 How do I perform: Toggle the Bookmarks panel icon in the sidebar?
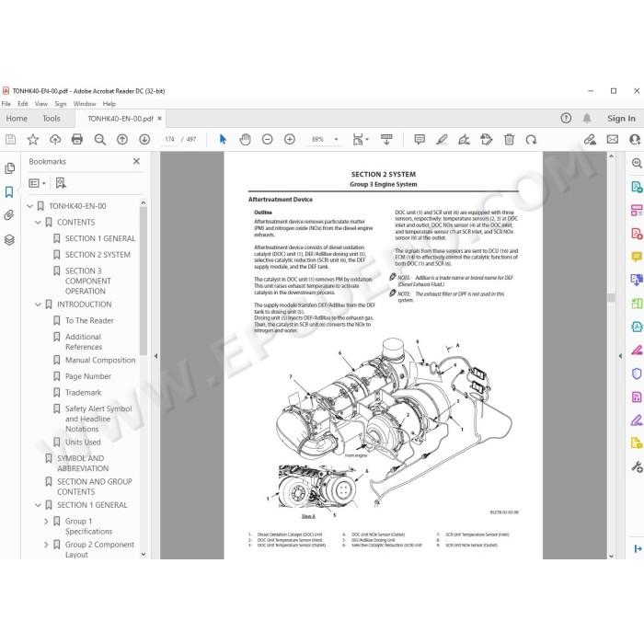coord(9,191)
